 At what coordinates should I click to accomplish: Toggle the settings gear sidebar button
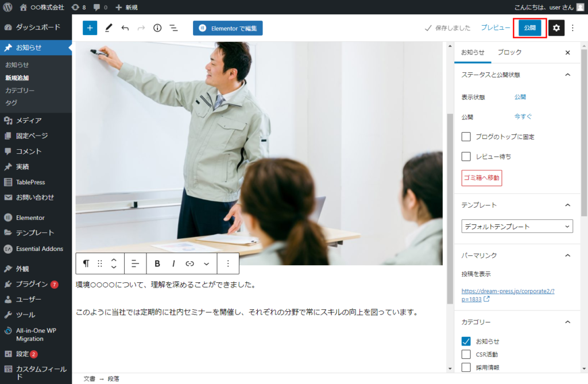tap(556, 28)
